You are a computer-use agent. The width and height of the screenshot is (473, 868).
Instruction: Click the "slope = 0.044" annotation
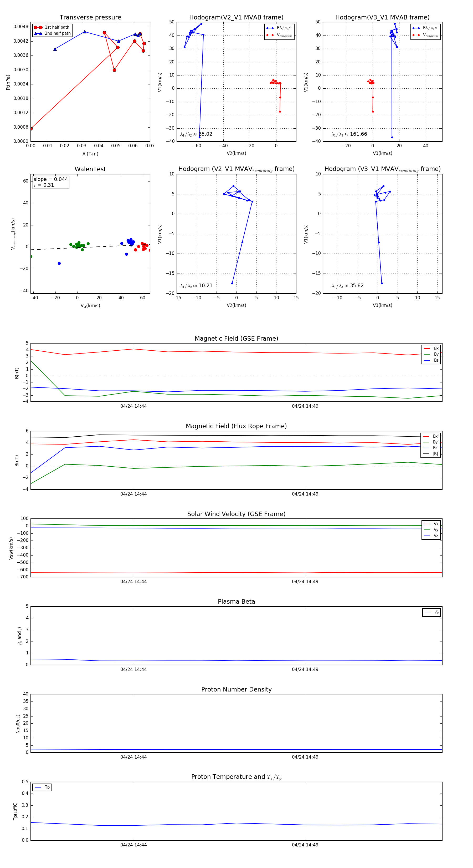(x=50, y=179)
